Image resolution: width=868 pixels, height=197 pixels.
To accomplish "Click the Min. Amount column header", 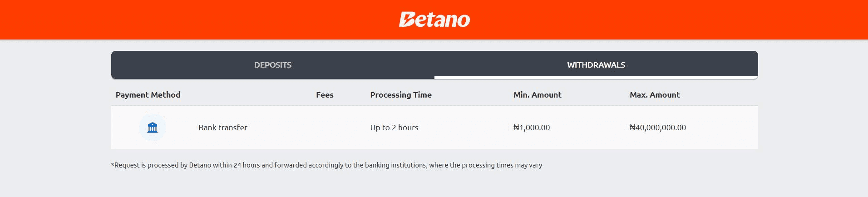I will point(537,95).
